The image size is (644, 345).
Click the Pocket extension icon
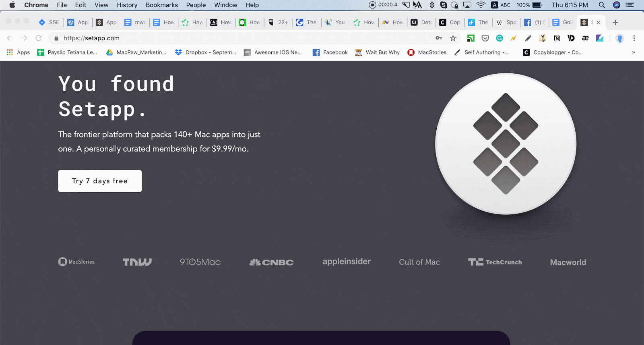click(485, 38)
